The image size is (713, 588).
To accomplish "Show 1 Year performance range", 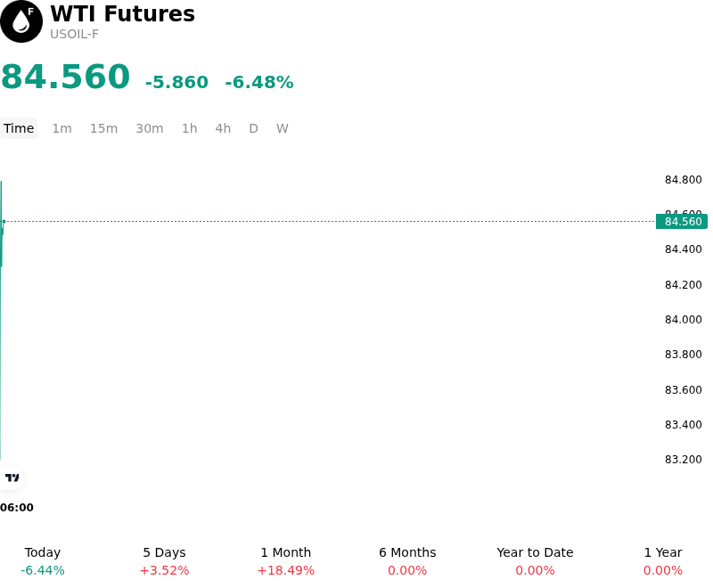I will coord(663,561).
